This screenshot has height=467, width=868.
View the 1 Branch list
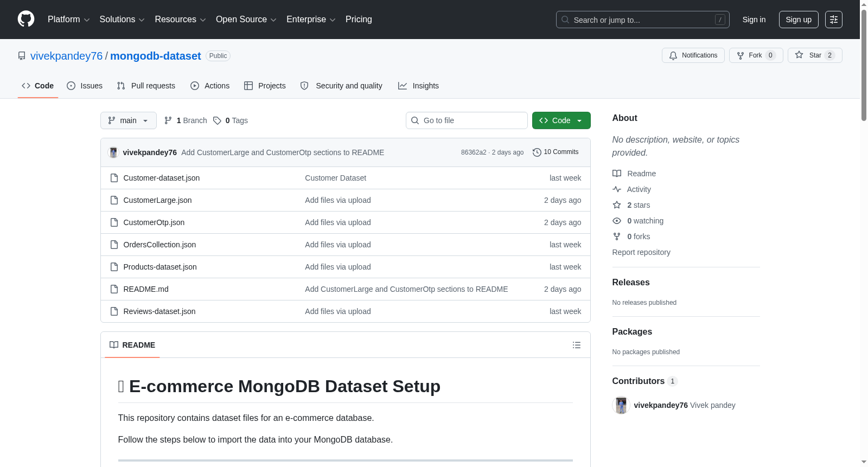click(x=186, y=120)
